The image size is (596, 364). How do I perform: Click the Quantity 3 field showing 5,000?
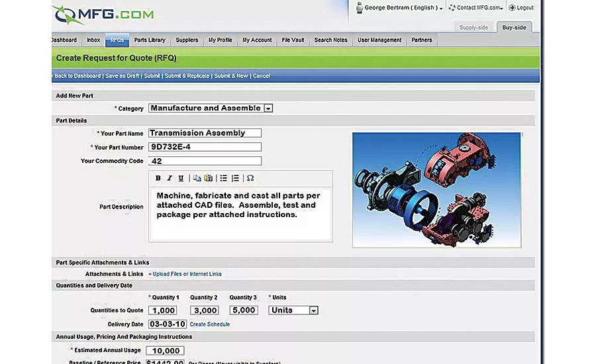pyautogui.click(x=244, y=310)
